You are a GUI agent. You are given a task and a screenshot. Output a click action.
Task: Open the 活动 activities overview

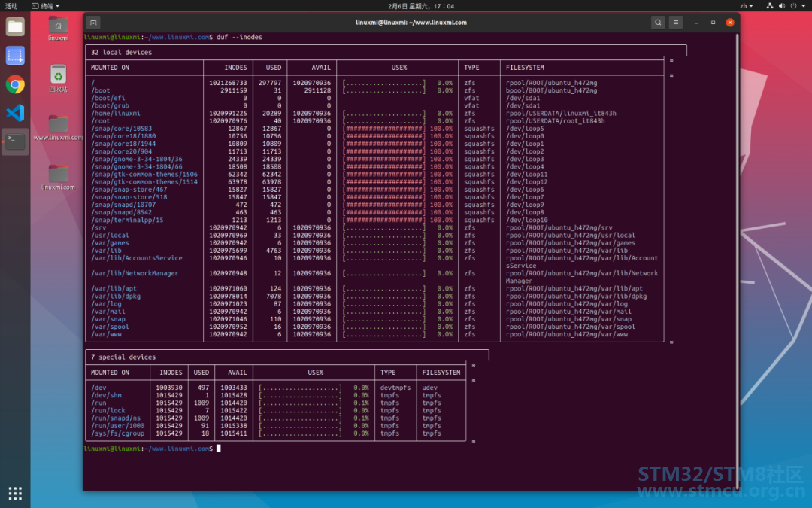[11, 6]
